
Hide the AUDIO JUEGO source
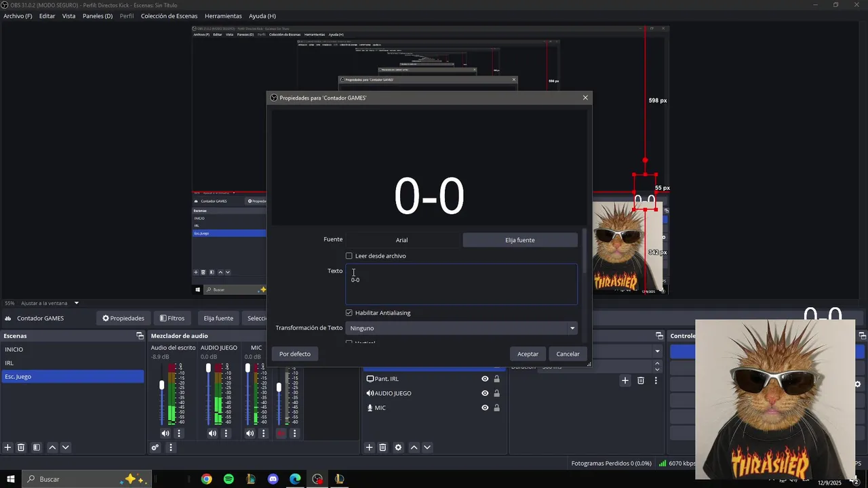tap(485, 393)
